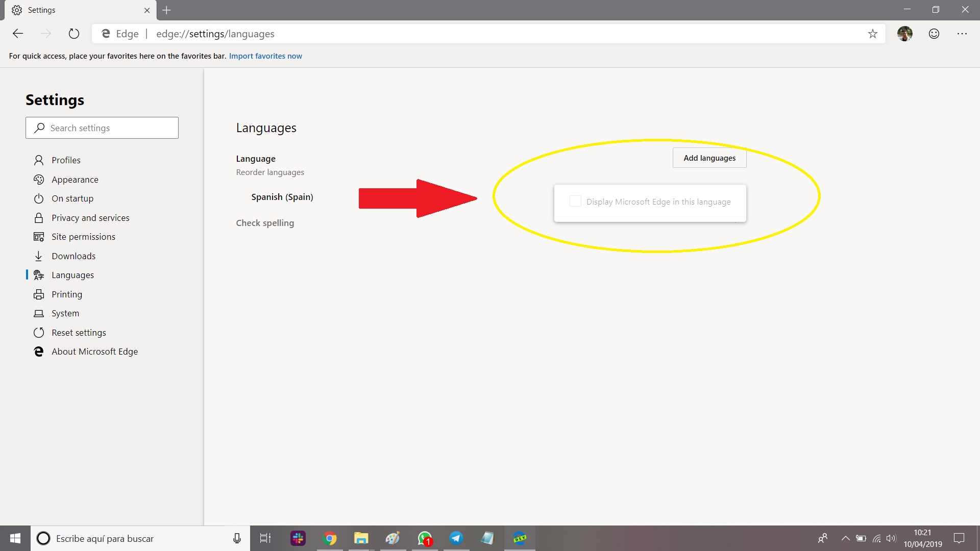
Task: Open the Action Center notifications
Action: coord(959,538)
